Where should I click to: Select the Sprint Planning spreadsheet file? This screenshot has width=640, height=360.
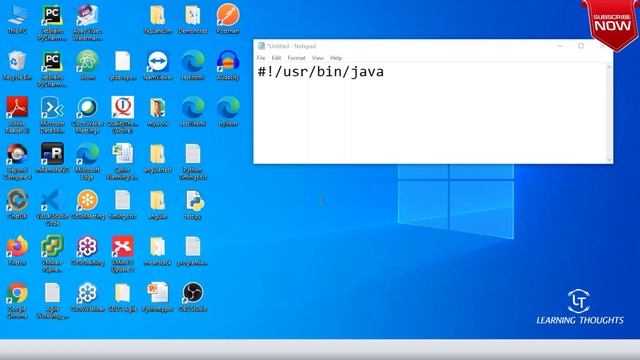[122, 162]
